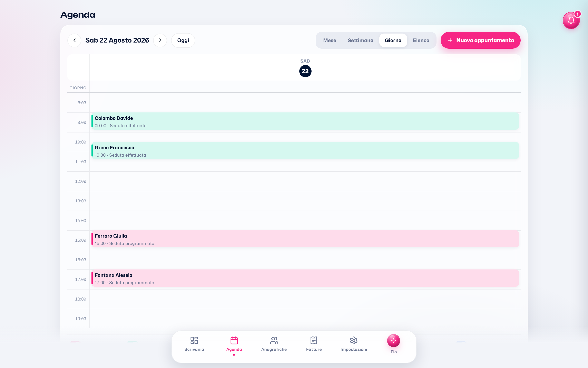Open Fontana Alessio 17:00 appointment

(x=305, y=278)
